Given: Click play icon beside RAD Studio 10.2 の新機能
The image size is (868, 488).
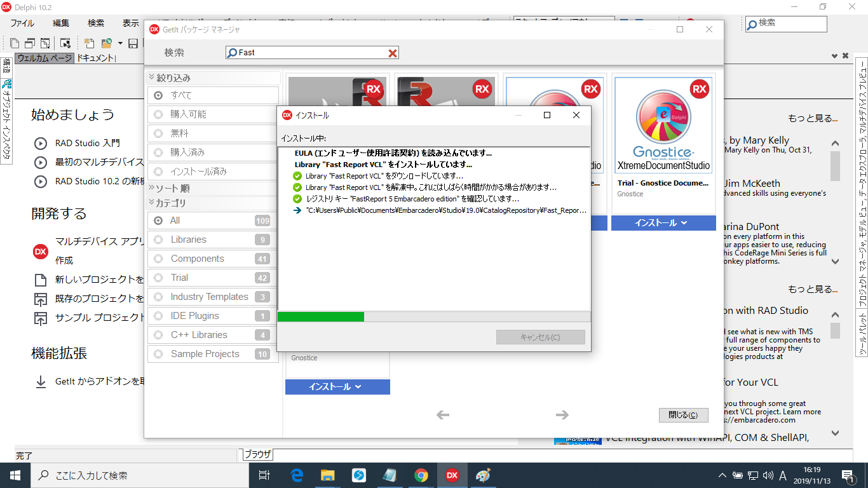Looking at the screenshot, I should point(41,182).
